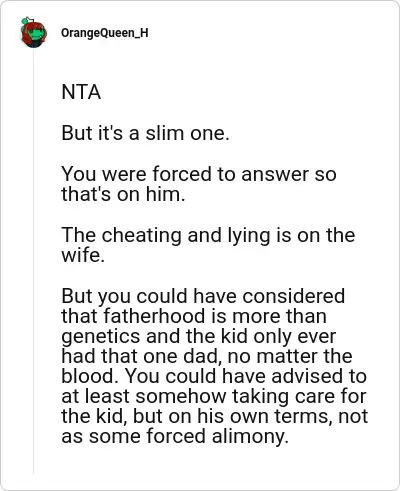Visit the OrangeQueen_H username profile link
Viewport: 400px width, 491px height.
(105, 33)
